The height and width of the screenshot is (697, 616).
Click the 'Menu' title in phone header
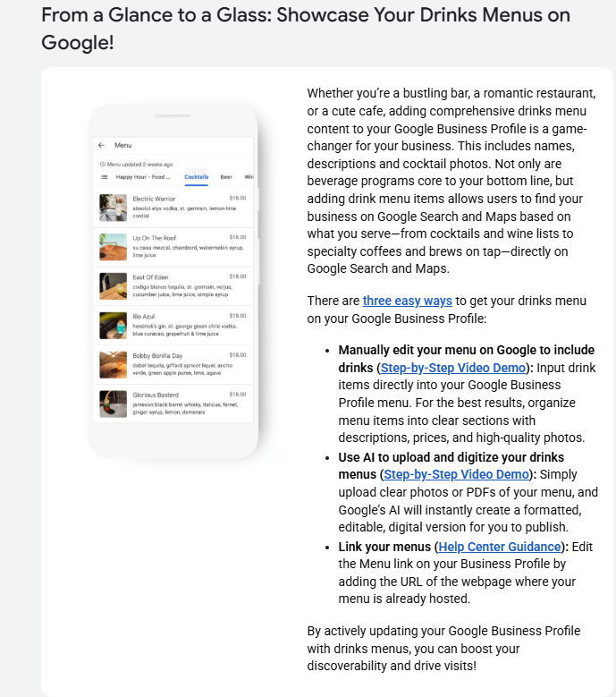pos(123,145)
